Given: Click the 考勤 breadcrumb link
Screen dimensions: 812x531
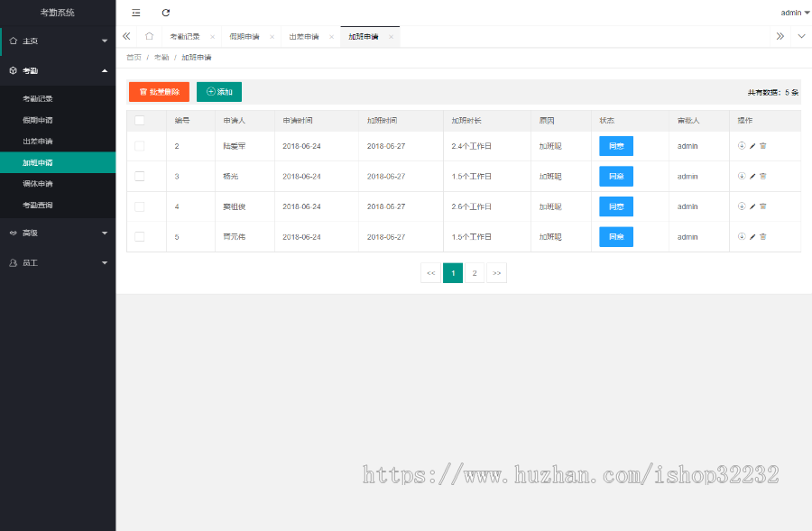Looking at the screenshot, I should coord(161,58).
